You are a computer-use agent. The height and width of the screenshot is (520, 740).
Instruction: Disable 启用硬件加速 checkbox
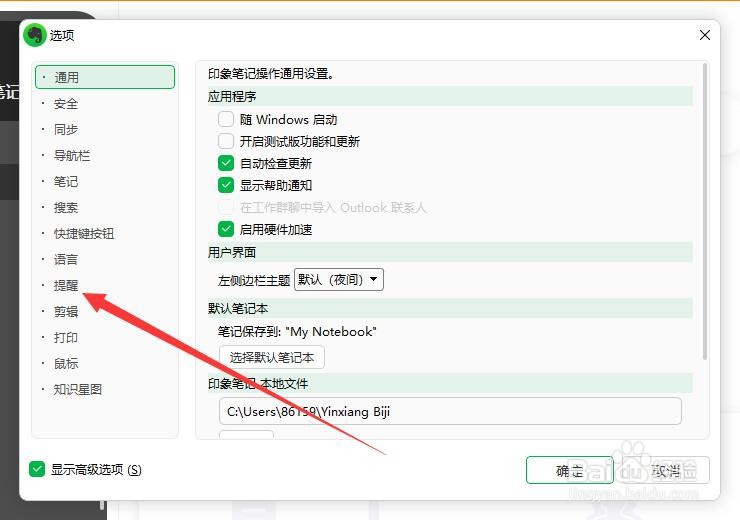226,229
